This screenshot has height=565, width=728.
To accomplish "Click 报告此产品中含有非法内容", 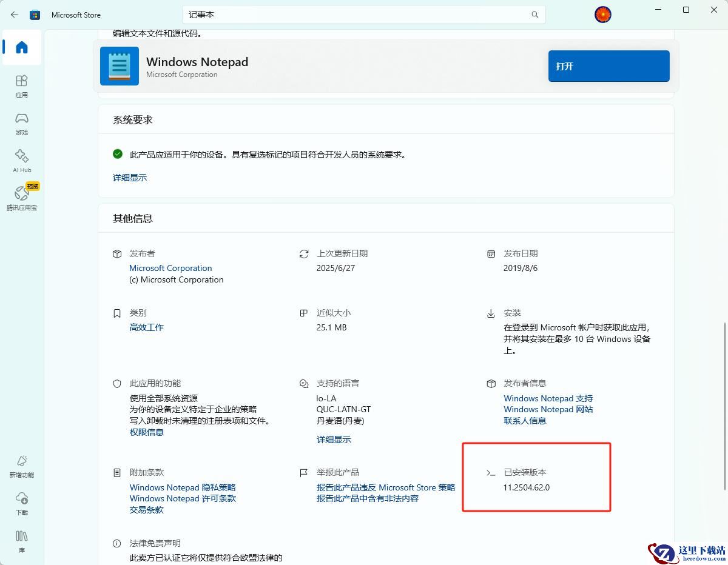I will point(368,498).
